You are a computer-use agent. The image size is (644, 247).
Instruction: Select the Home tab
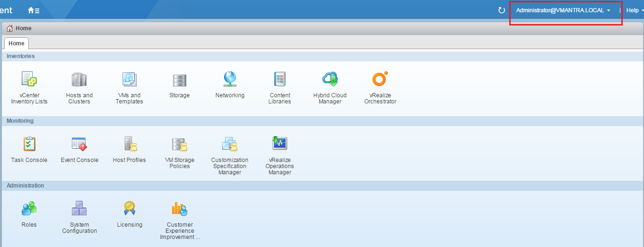17,43
